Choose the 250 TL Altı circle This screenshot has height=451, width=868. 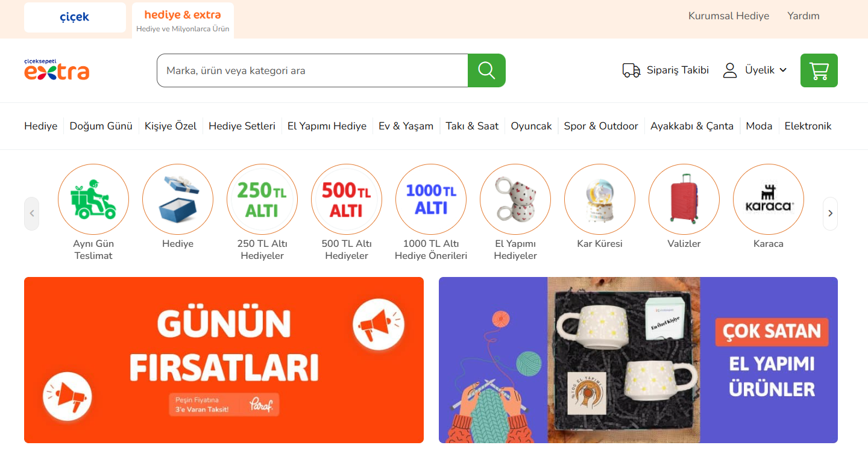click(x=262, y=199)
